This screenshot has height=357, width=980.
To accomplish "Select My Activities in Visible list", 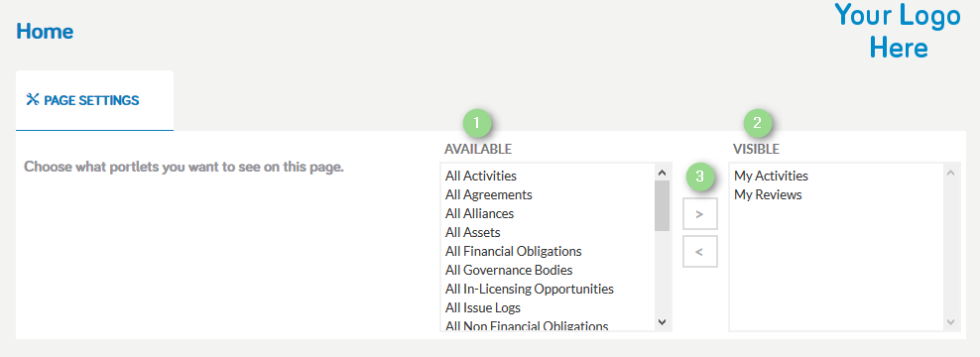I will coord(771,177).
